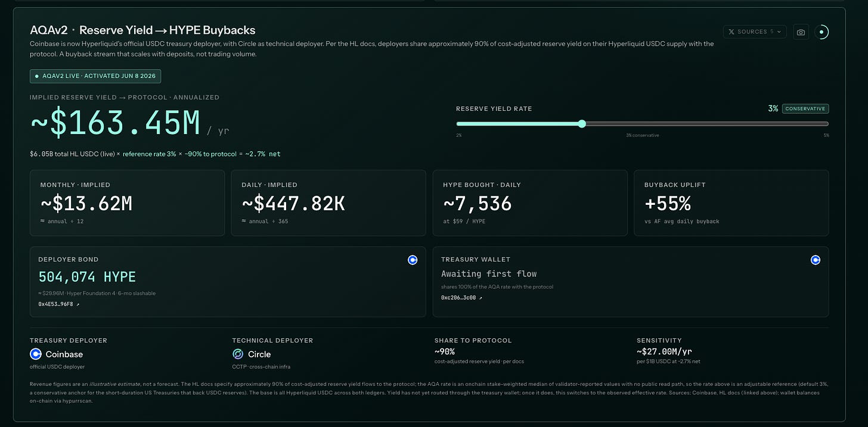Click the camera screenshot icon

[801, 32]
